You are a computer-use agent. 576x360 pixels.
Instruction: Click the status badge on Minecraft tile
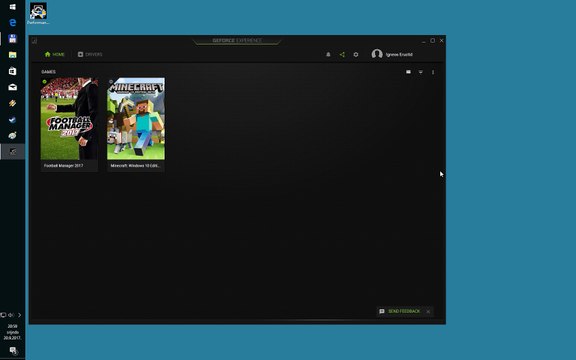[x=111, y=82]
